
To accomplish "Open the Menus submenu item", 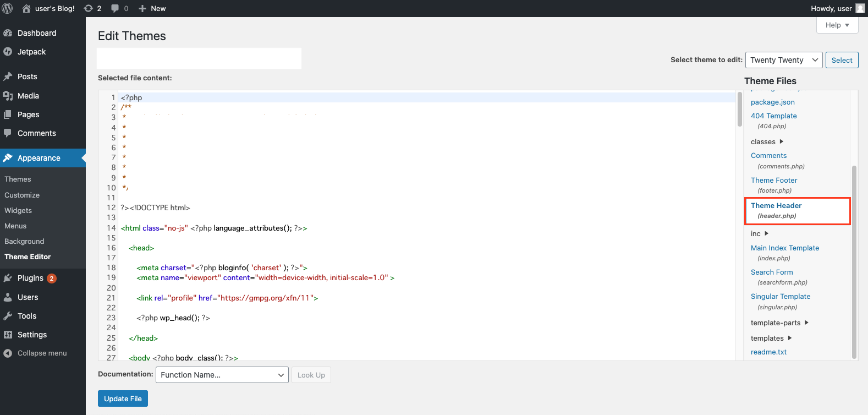I will pos(15,226).
